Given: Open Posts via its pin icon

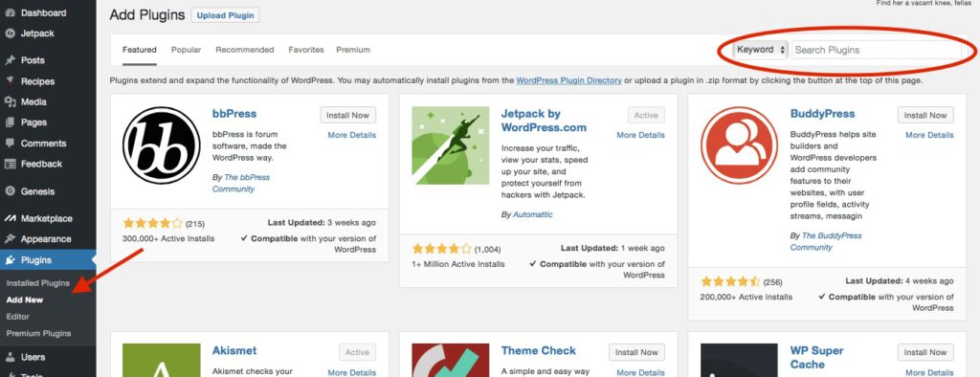Looking at the screenshot, I should 10,60.
